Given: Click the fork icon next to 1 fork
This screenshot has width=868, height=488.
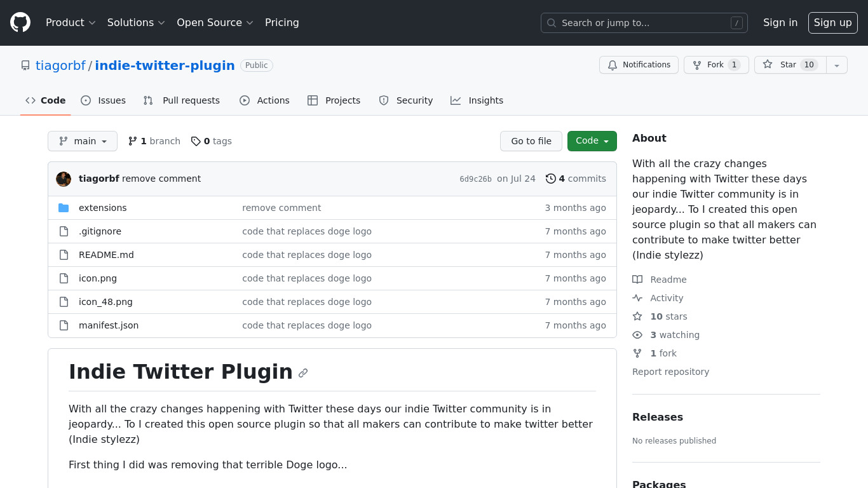Looking at the screenshot, I should [637, 353].
